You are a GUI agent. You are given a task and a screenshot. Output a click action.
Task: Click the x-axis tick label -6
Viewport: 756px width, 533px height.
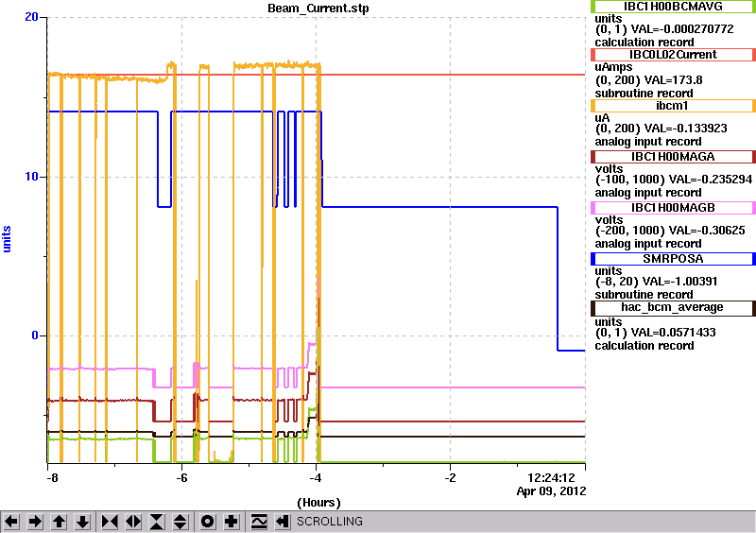click(x=181, y=478)
